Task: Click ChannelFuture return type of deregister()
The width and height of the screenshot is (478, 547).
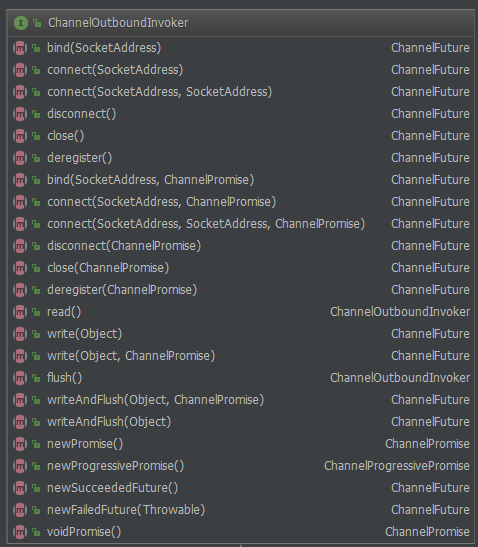Action: tap(430, 158)
